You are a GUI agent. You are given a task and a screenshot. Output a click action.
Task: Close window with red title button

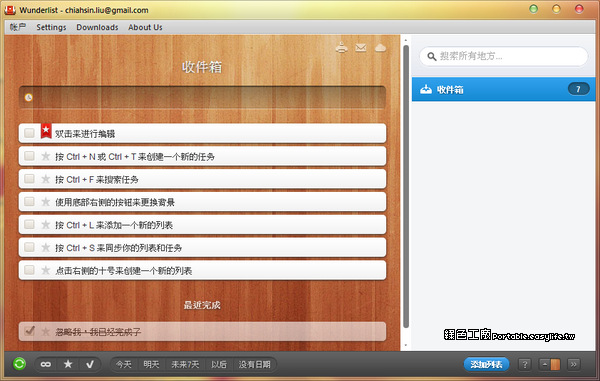(x=579, y=9)
